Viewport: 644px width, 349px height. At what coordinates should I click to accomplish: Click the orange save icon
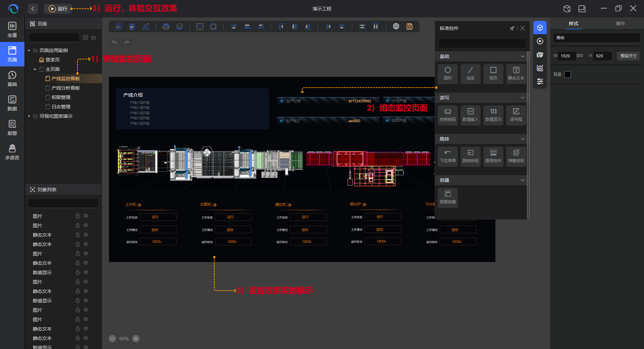[410, 26]
